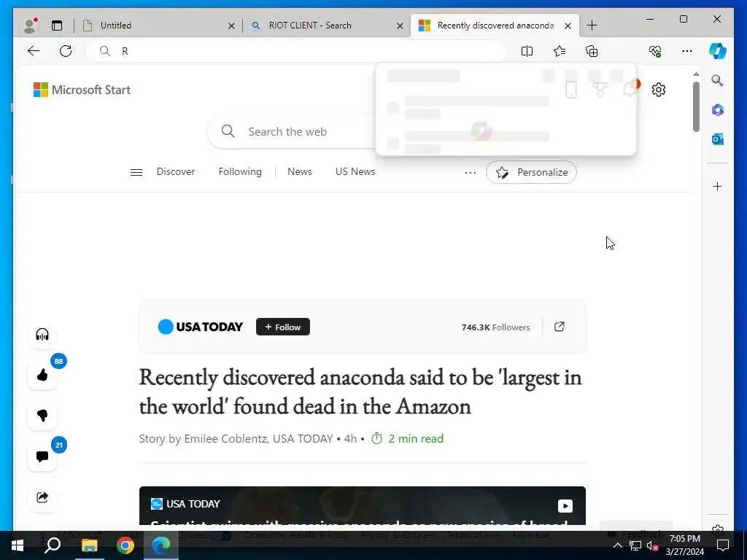Like the article with thumbs up
Viewport: 747px width, 560px height.
42,375
